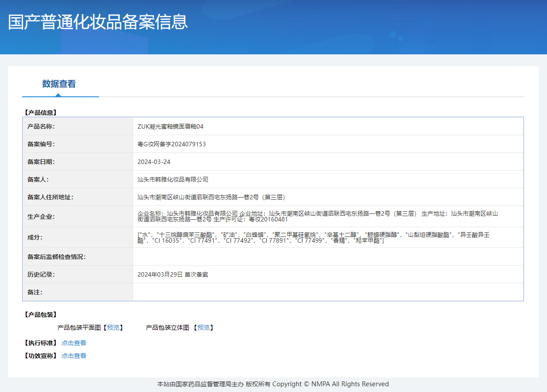
Task: Click the 【产品信息】 section heading
Action: (x=40, y=113)
